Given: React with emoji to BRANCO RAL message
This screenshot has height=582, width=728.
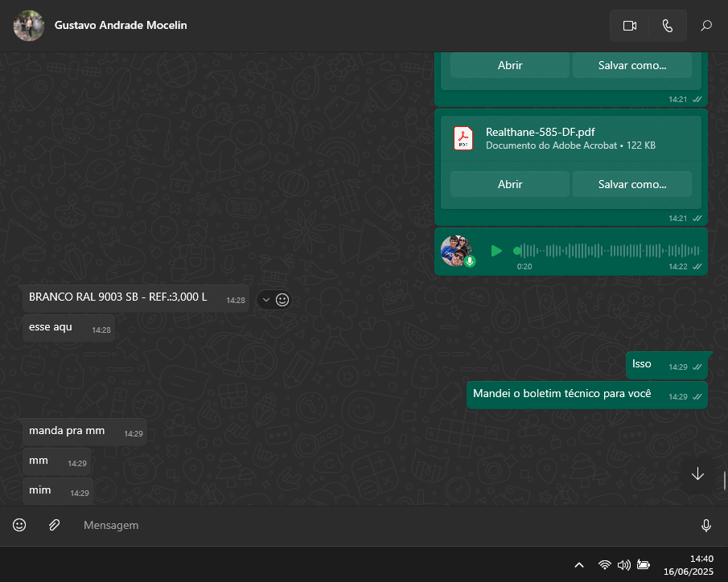Looking at the screenshot, I should pos(282,300).
